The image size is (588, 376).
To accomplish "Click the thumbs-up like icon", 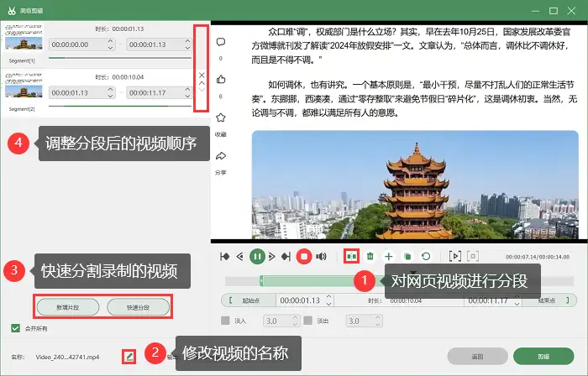I will 221,80.
